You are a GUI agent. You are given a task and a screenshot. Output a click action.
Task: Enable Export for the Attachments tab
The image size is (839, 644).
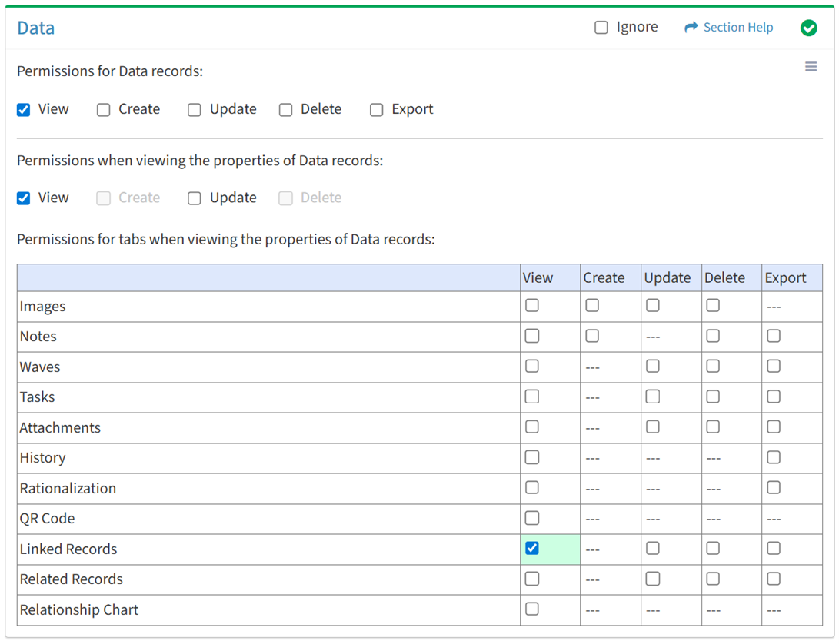coord(774,427)
